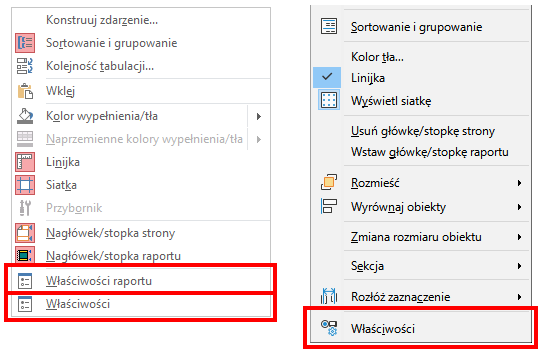
Task: Choose Konstruuj zdarzenie... menu item
Action: click(102, 20)
